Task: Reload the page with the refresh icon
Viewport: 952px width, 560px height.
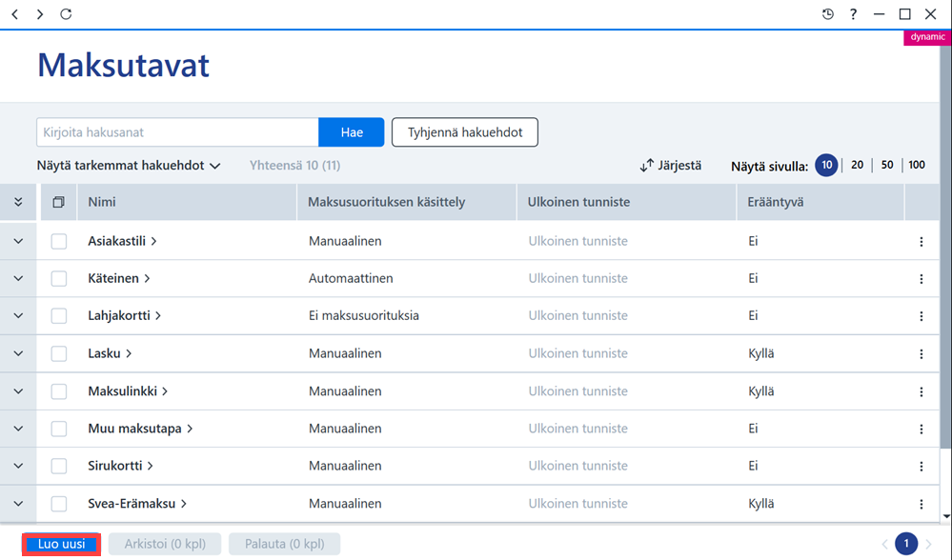Action: coord(66,14)
